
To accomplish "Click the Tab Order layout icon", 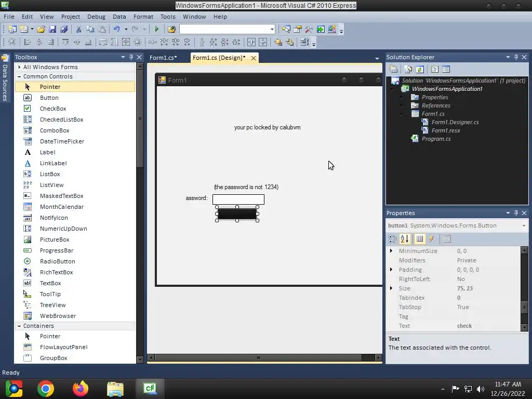I will pyautogui.click(x=304, y=42).
